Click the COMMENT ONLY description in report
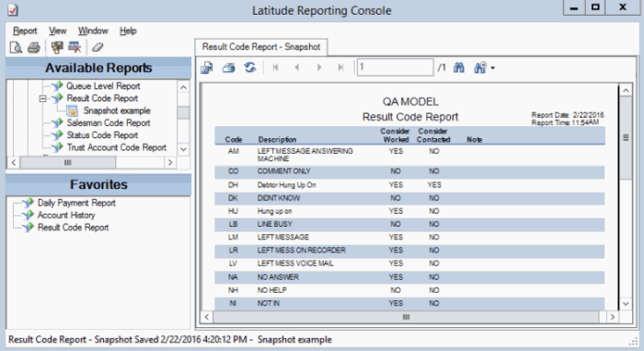The image size is (644, 351). (x=283, y=171)
